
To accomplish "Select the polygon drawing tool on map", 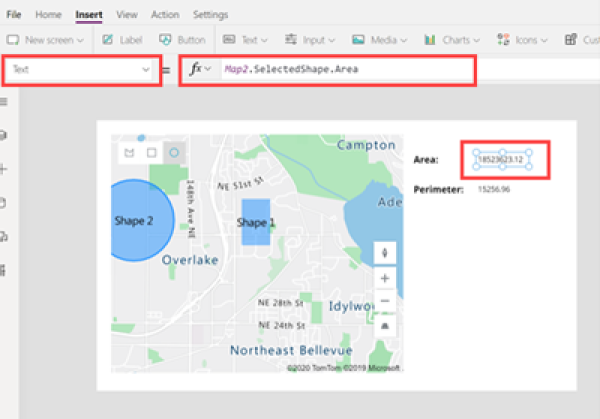I will [129, 153].
